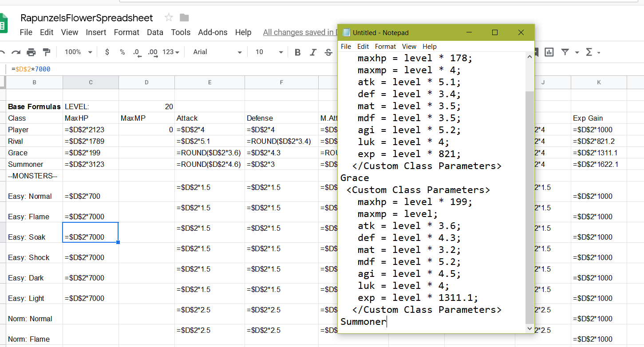Image resolution: width=644 pixels, height=347 pixels.
Task: Open the Tools menu in Sheets
Action: [x=181, y=32]
